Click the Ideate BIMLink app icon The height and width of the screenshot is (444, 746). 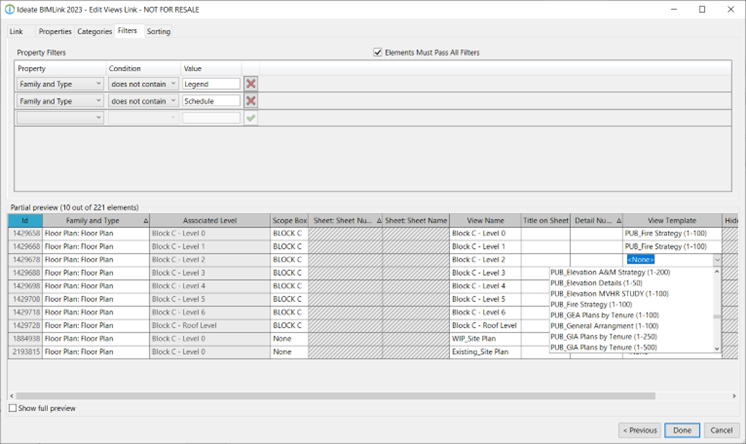[x=10, y=10]
